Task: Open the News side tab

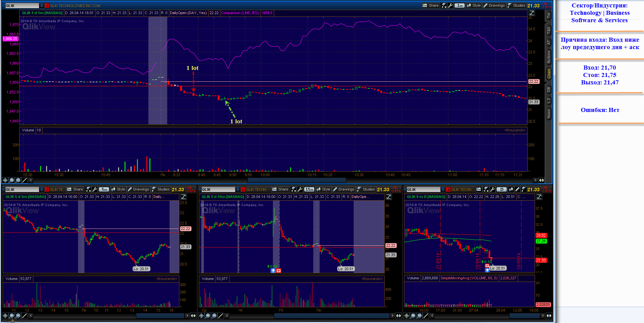Action: coord(548,114)
